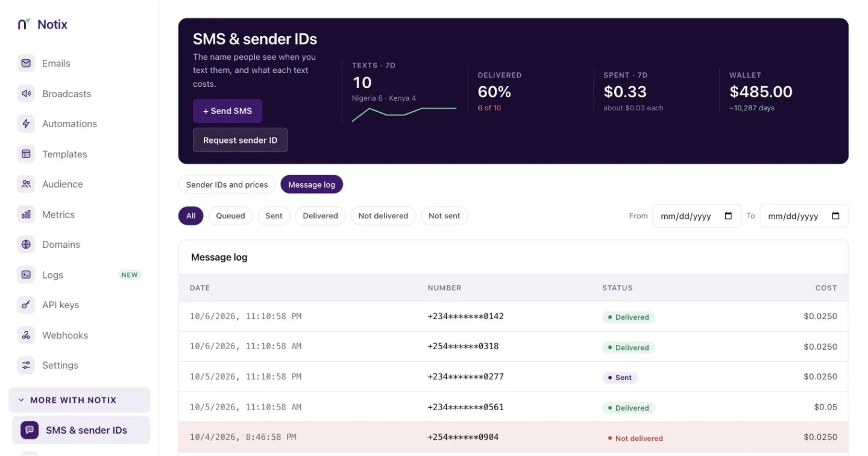
Task: Click the + Send SMS button
Action: pyautogui.click(x=227, y=111)
